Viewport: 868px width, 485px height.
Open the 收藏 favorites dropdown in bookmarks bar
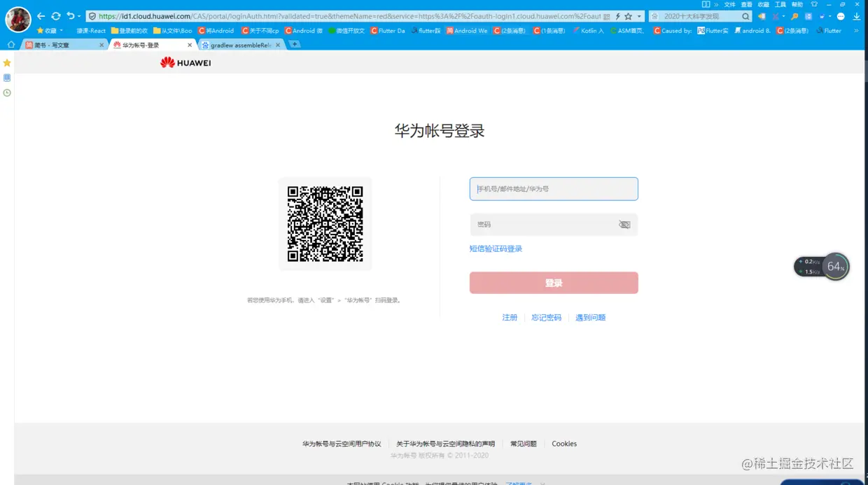pos(50,31)
